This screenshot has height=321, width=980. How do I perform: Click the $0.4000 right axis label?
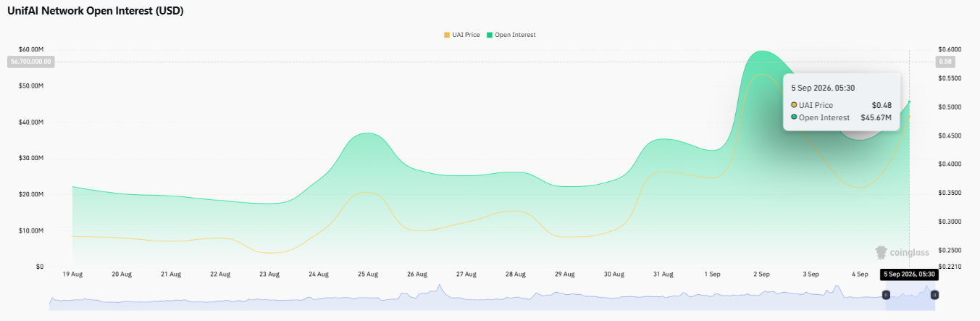950,164
